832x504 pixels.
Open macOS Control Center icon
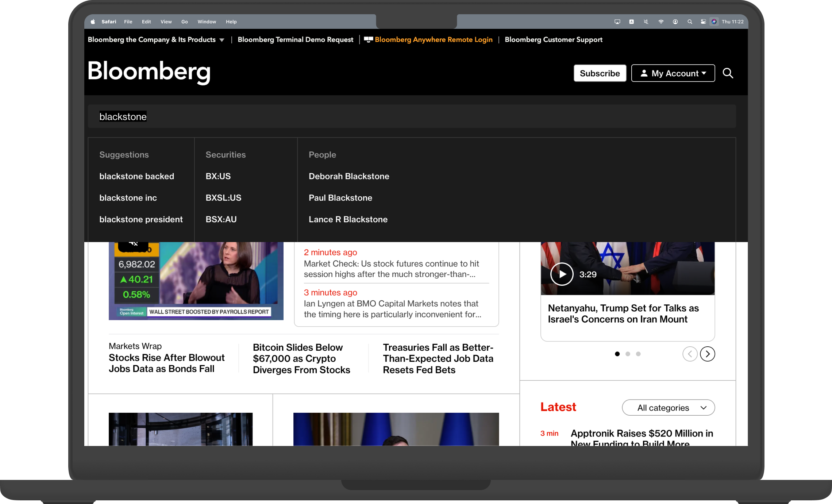(703, 22)
